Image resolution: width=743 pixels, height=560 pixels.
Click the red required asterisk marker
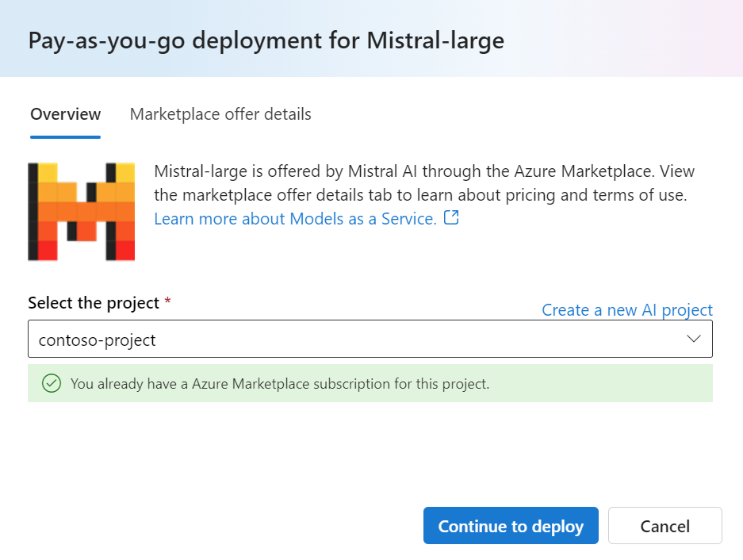click(167, 301)
